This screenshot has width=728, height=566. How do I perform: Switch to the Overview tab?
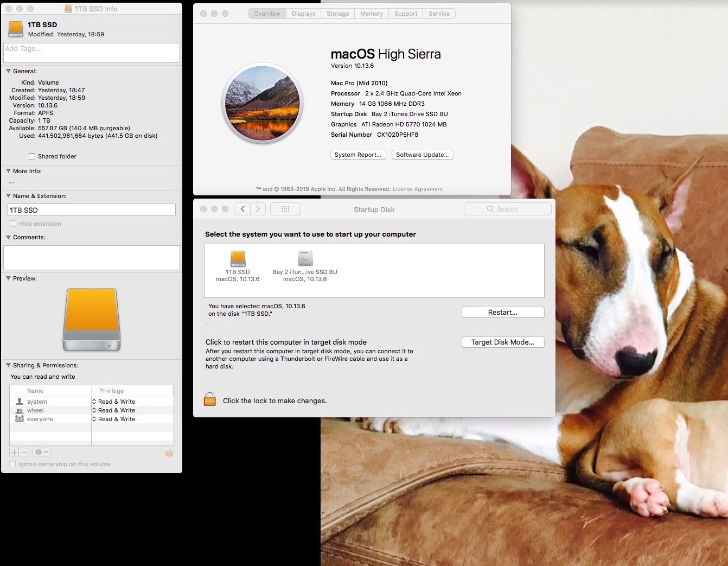(x=267, y=14)
